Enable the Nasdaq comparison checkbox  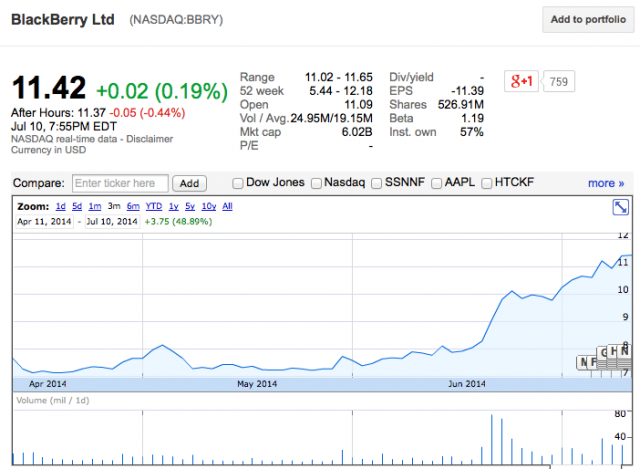(x=316, y=183)
